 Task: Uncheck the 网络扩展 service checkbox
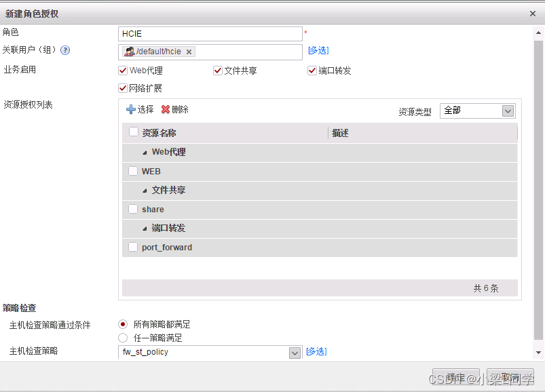point(123,88)
